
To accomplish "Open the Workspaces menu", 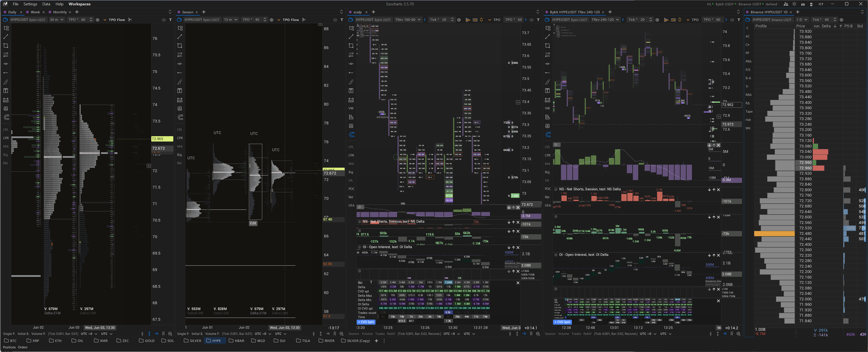I will pyautogui.click(x=80, y=4).
